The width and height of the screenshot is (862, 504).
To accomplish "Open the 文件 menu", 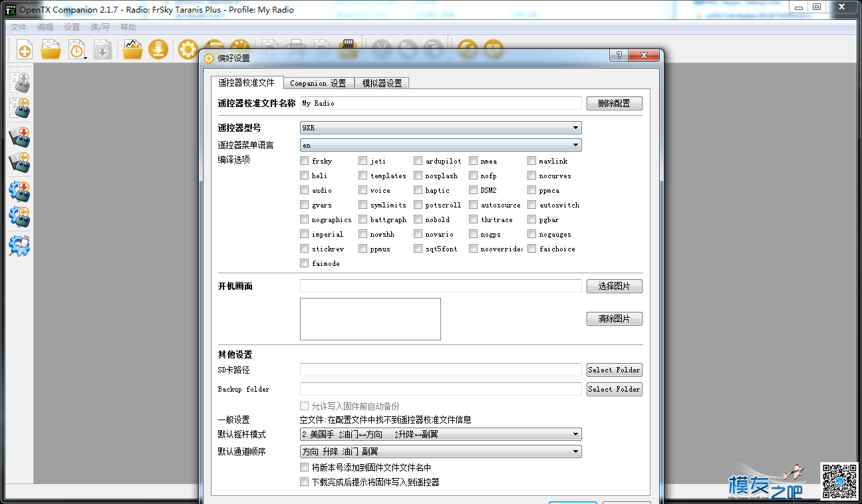I will (x=19, y=27).
